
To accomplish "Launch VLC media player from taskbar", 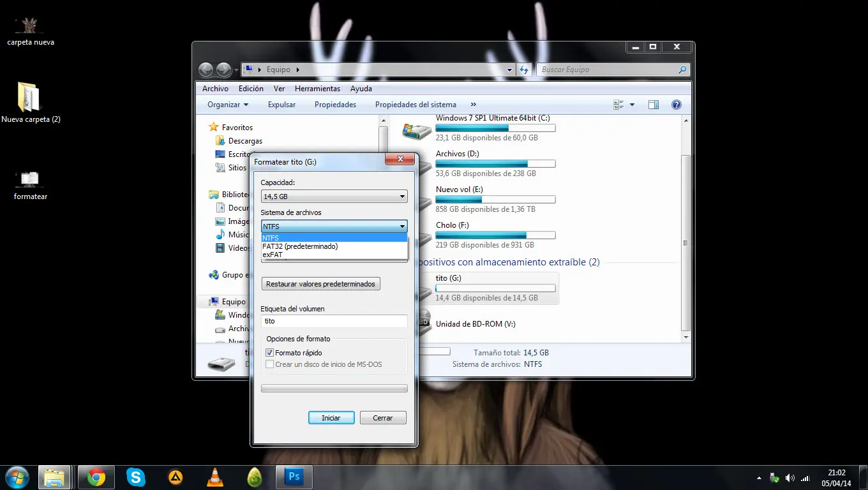I will pyautogui.click(x=215, y=477).
